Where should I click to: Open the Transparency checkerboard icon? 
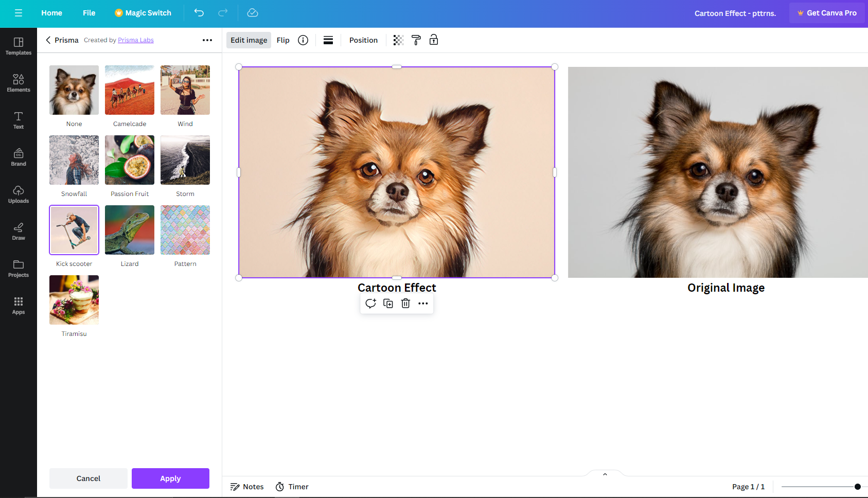(x=398, y=40)
